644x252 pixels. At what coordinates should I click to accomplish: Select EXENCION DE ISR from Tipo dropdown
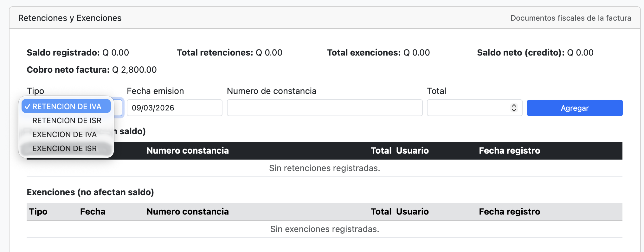point(64,148)
